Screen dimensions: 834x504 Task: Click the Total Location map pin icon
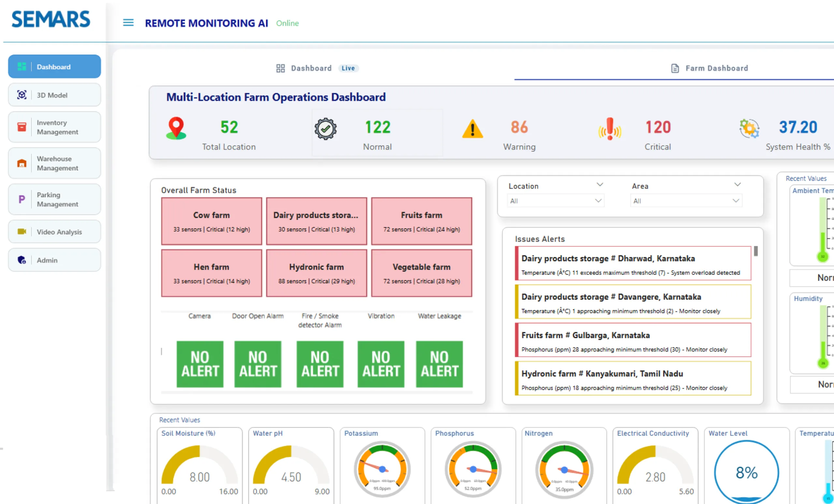(176, 128)
